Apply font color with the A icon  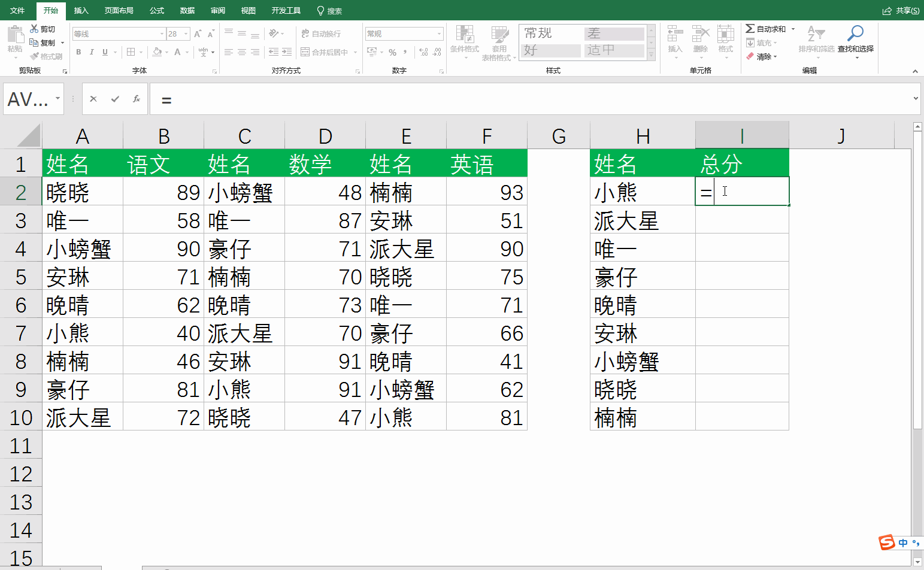177,52
